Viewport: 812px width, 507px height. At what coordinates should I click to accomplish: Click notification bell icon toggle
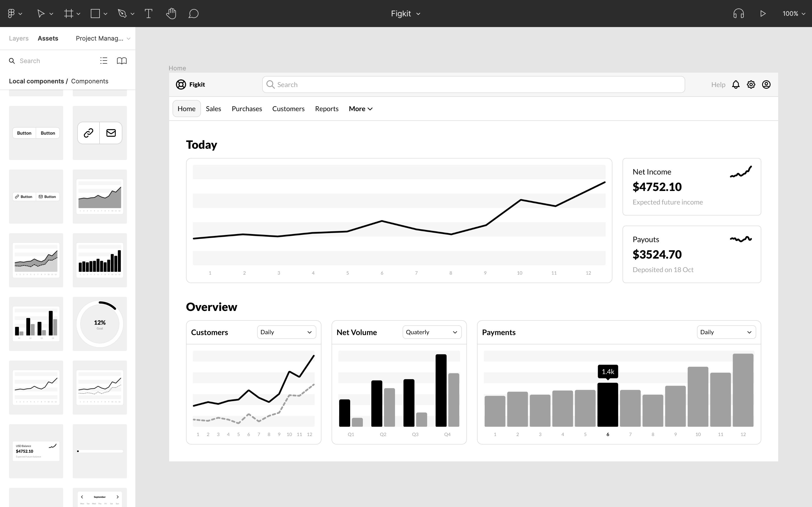736,85
